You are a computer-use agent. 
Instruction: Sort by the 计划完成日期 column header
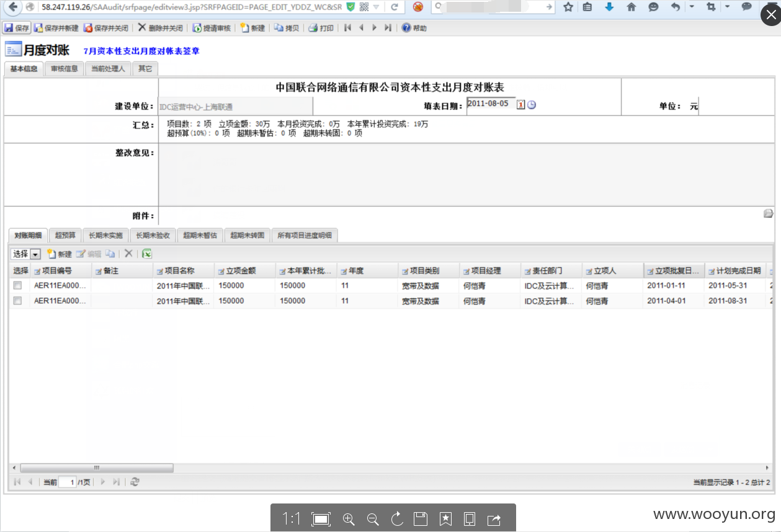(x=736, y=271)
